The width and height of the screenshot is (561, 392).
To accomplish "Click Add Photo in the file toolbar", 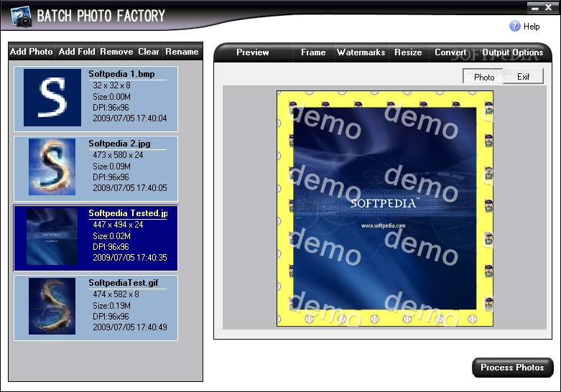I will pos(32,52).
